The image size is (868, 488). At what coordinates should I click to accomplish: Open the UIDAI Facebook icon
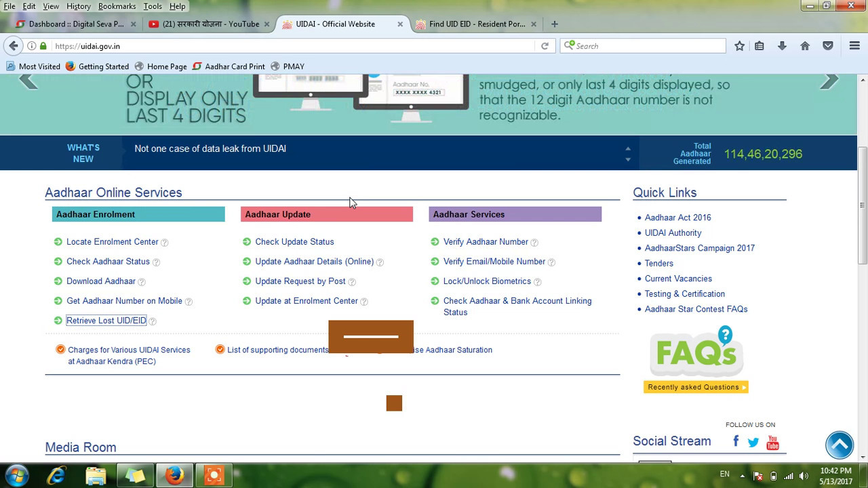point(736,442)
